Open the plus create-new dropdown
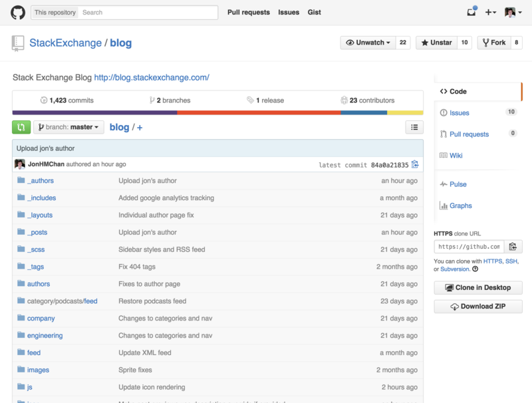The image size is (532, 403). [x=490, y=13]
